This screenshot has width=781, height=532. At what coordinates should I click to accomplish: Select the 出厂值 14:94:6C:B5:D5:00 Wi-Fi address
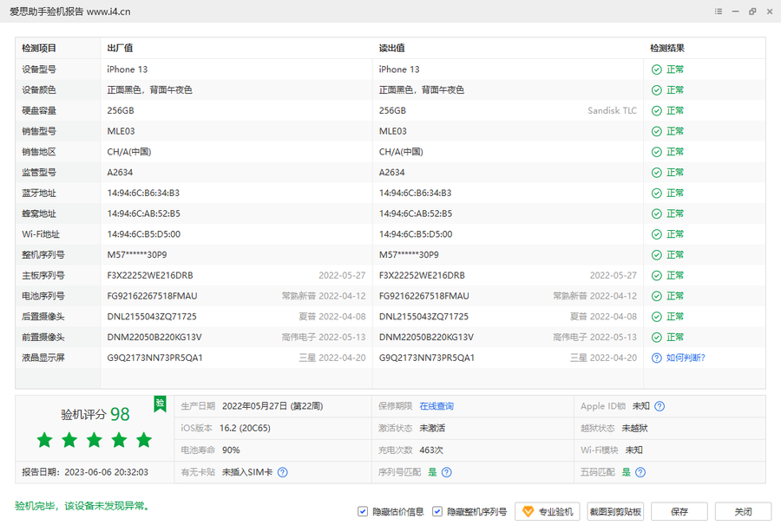coord(144,234)
